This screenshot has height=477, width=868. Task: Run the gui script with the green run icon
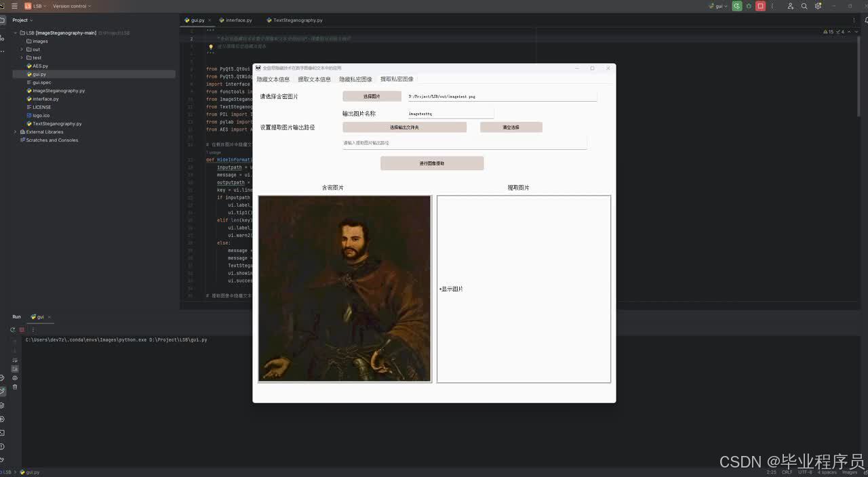click(738, 5)
